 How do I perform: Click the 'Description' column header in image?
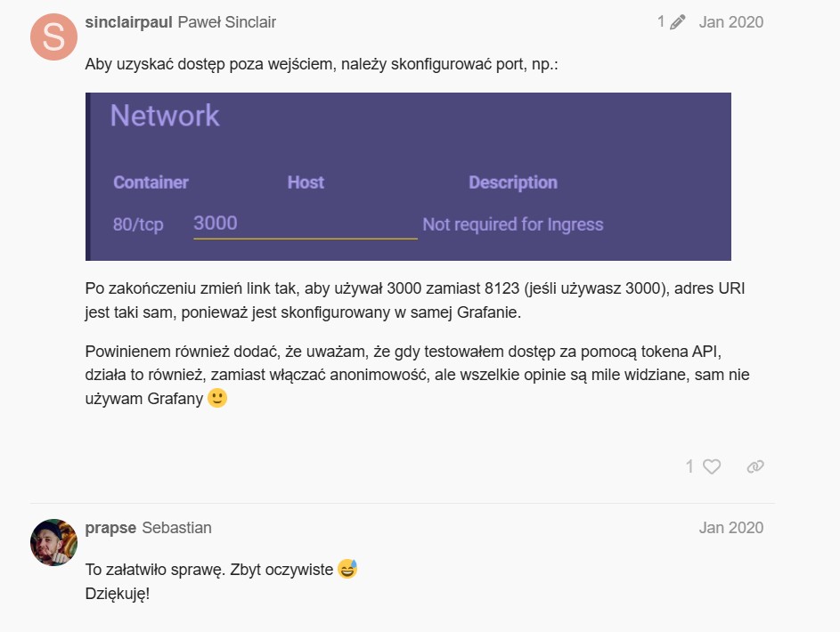[512, 182]
